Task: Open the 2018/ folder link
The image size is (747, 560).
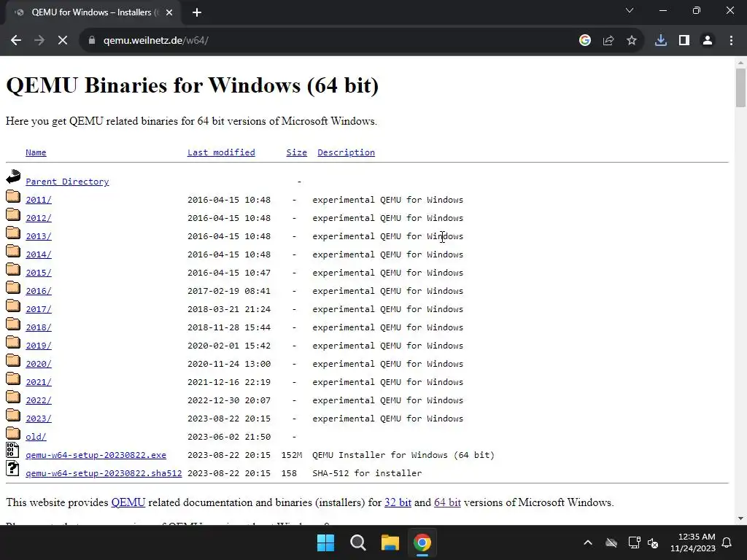Action: [39, 327]
